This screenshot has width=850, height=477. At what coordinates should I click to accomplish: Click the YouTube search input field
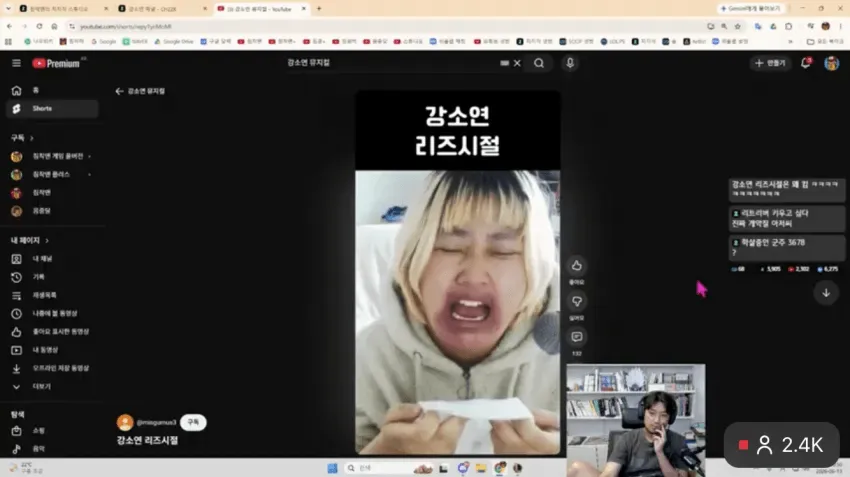pos(390,63)
